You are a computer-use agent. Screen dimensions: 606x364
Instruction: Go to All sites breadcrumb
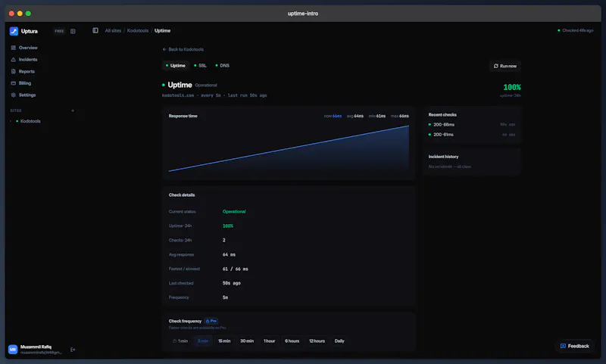coord(113,30)
